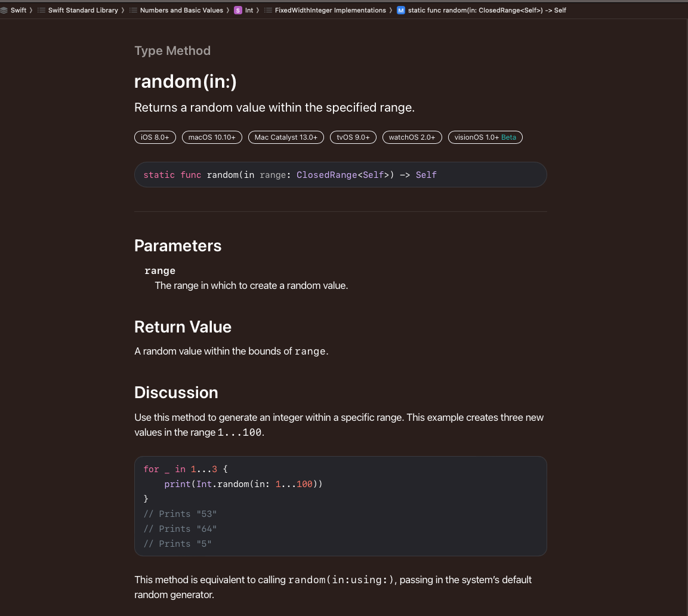Click the iOS 8.0+ availability badge
688x616 pixels.
click(155, 137)
